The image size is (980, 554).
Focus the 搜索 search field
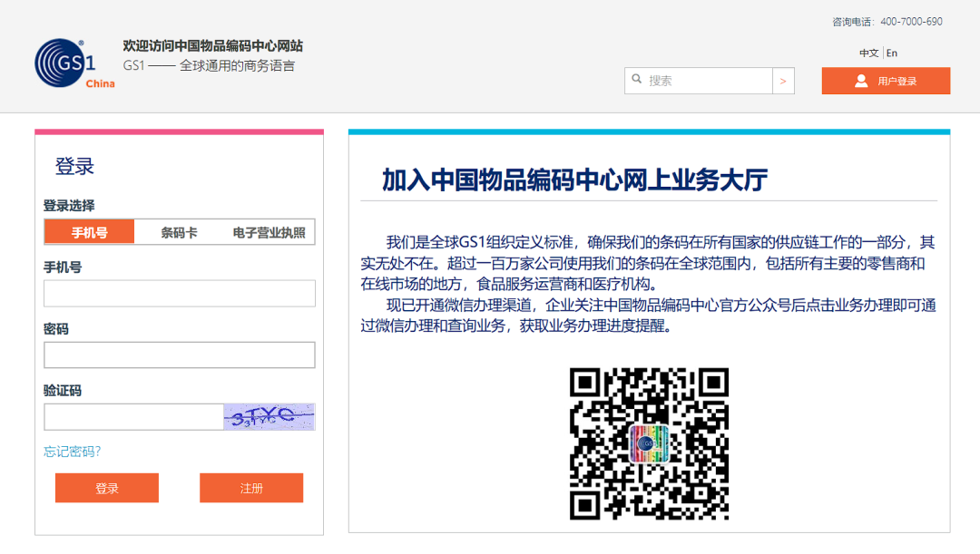(699, 82)
